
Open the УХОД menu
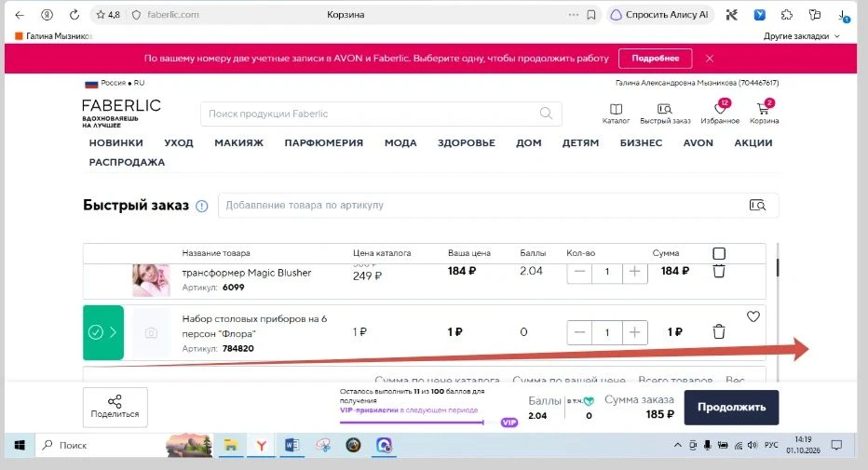179,142
